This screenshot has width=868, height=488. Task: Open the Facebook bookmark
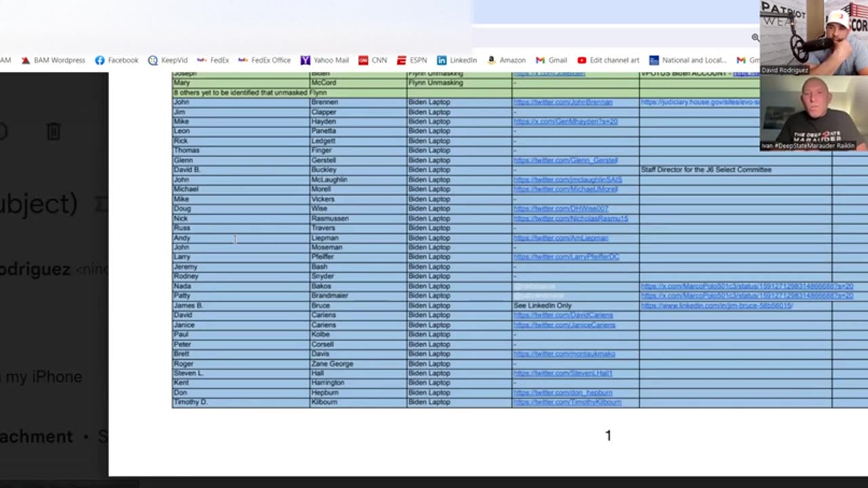(117, 60)
